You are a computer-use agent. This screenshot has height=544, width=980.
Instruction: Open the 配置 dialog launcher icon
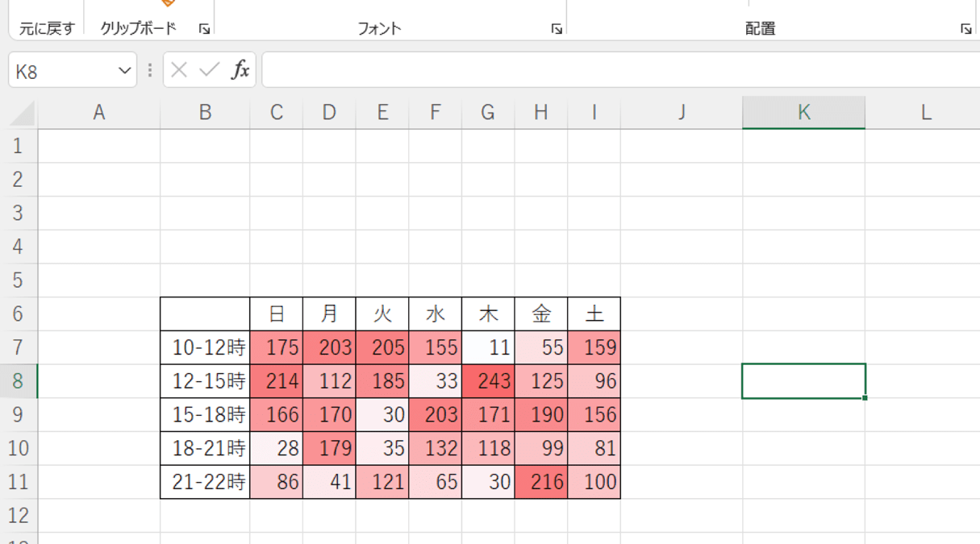pos(965,27)
